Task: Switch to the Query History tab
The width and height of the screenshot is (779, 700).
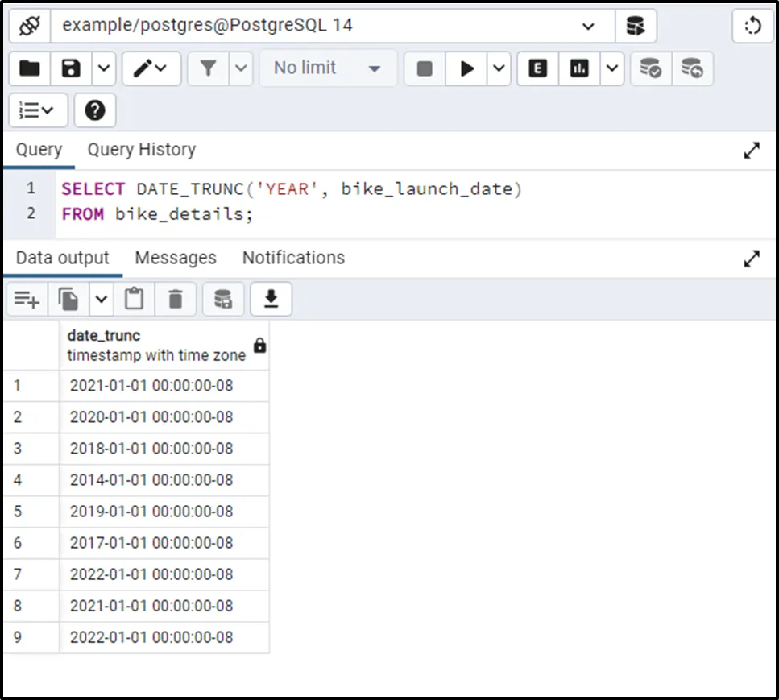Action: (x=141, y=150)
